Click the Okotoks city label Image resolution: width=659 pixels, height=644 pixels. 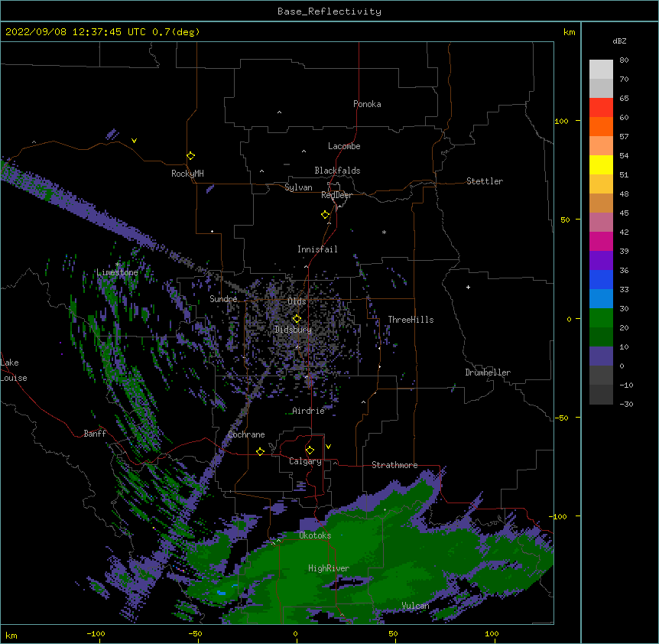click(315, 535)
